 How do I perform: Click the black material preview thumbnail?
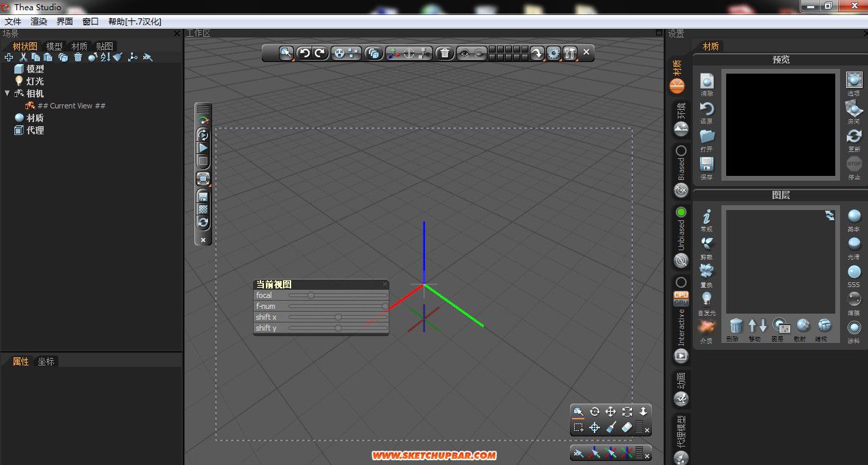tap(780, 125)
